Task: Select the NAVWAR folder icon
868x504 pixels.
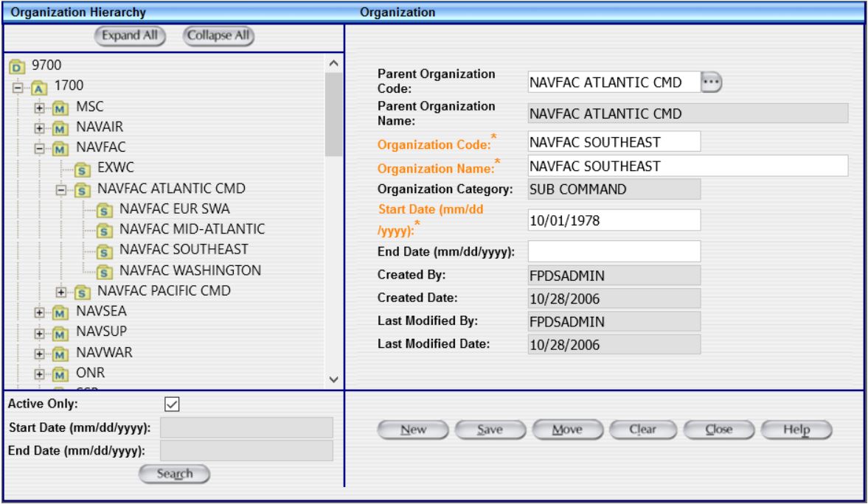Action: click(60, 354)
